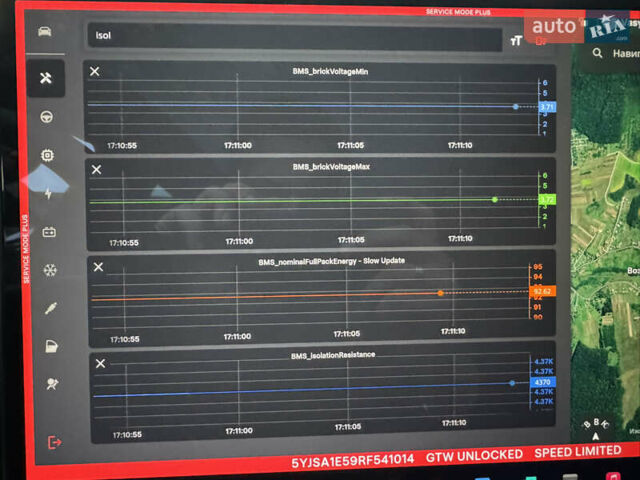Select the tools wrench icon in sidebar
Viewport: 640px width, 480px height.
(46, 78)
